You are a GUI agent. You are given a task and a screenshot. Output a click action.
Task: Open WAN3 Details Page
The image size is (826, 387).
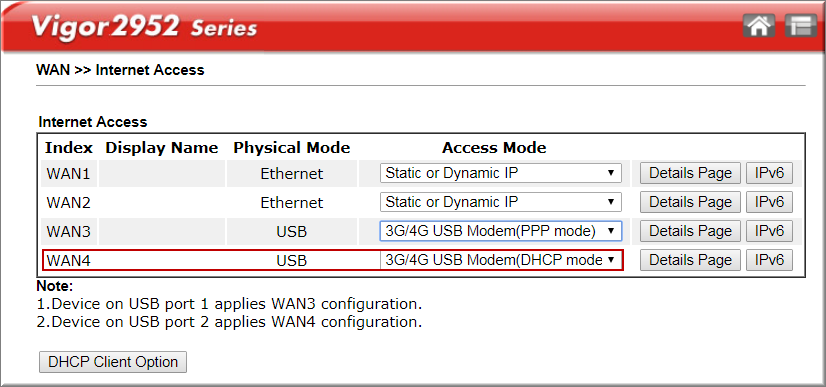click(690, 231)
